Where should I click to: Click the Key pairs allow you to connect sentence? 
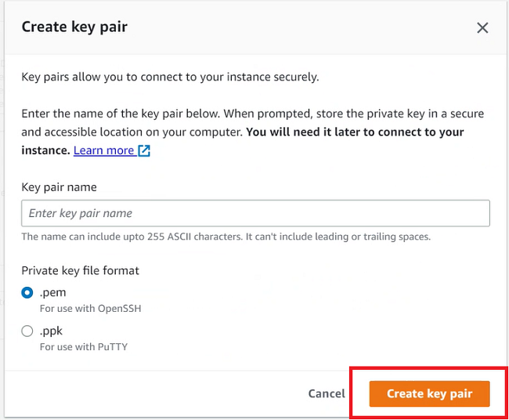click(170, 77)
